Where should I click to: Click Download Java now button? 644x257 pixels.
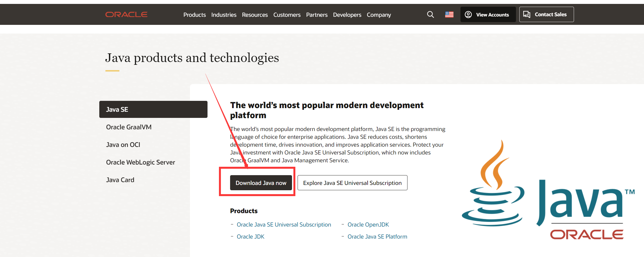pyautogui.click(x=261, y=183)
